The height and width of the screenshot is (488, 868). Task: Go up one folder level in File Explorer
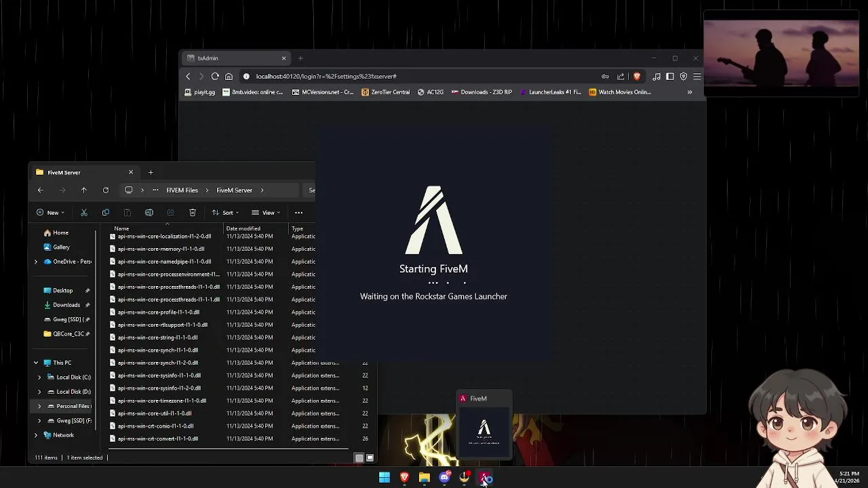tap(84, 190)
